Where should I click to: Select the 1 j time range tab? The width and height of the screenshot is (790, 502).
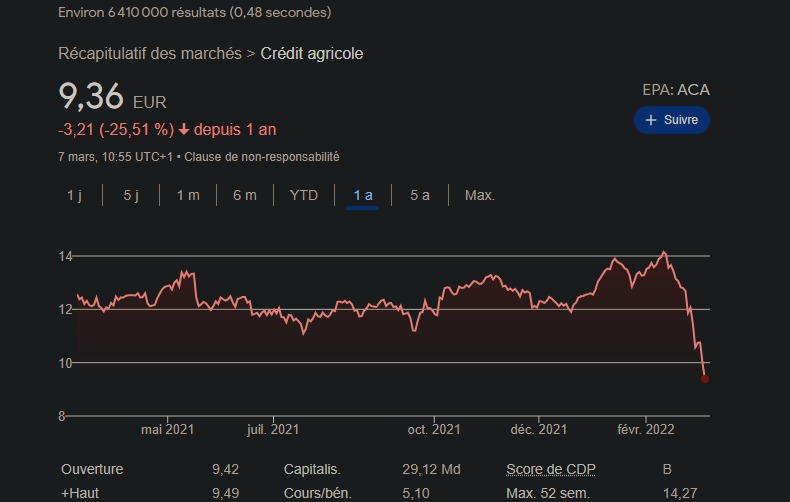75,195
